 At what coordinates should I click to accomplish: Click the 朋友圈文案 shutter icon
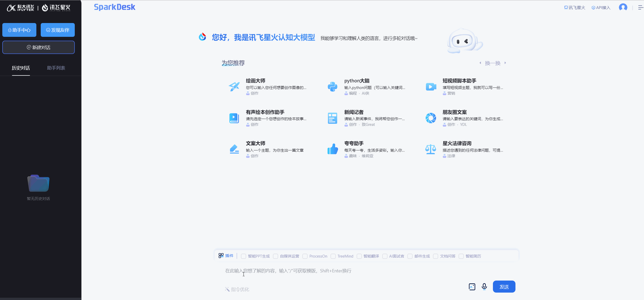click(x=431, y=118)
